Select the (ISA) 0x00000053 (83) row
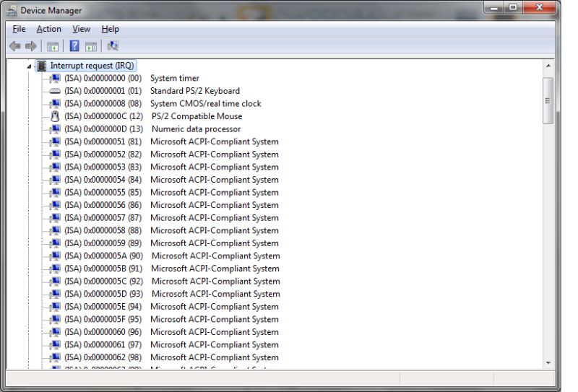Viewport: 578px width, 392px height. pyautogui.click(x=171, y=167)
